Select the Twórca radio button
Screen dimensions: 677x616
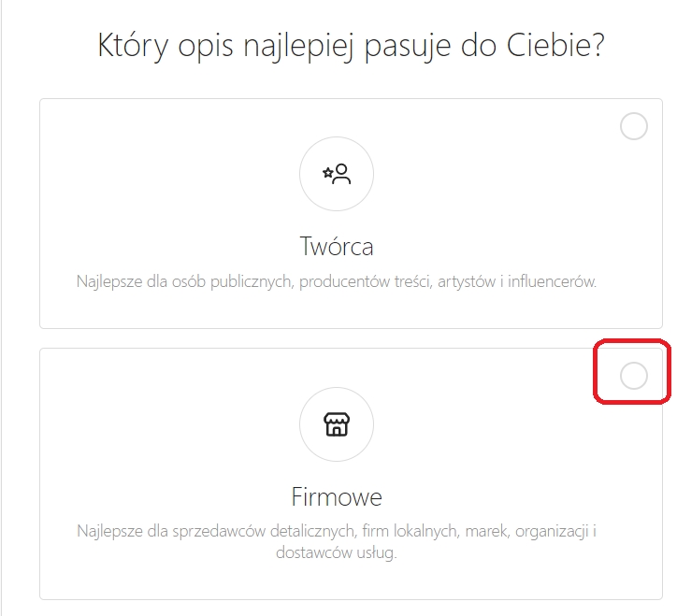tap(634, 126)
